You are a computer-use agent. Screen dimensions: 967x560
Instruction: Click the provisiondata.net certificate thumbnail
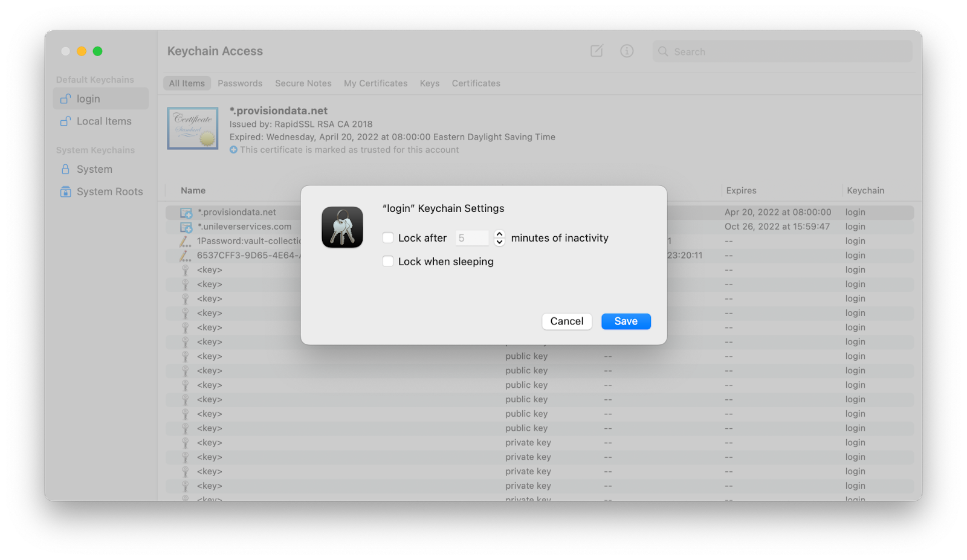coord(192,128)
